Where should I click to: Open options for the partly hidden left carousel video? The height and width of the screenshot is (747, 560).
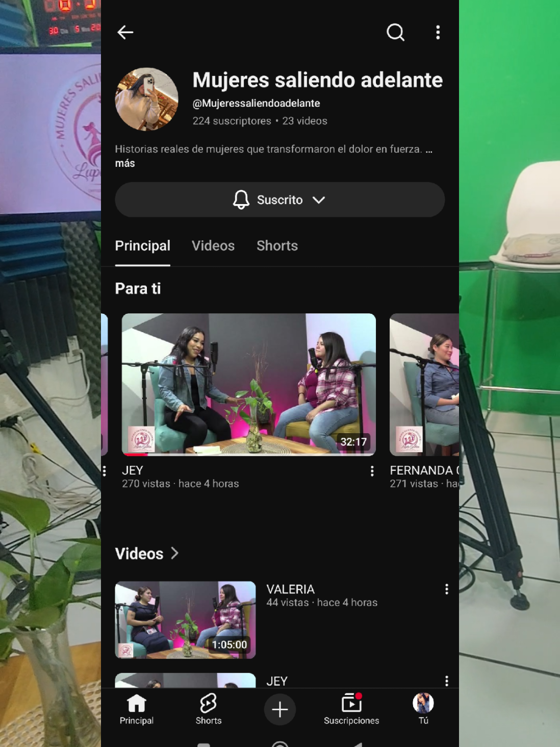click(105, 471)
